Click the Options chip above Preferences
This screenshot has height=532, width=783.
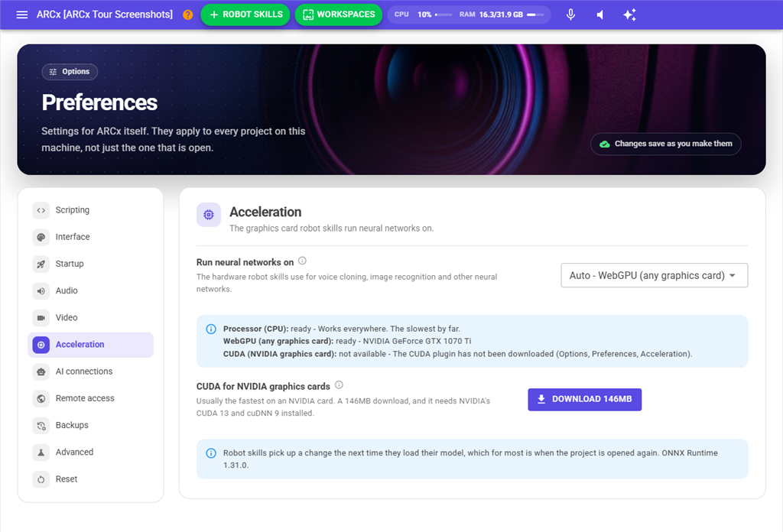(70, 71)
